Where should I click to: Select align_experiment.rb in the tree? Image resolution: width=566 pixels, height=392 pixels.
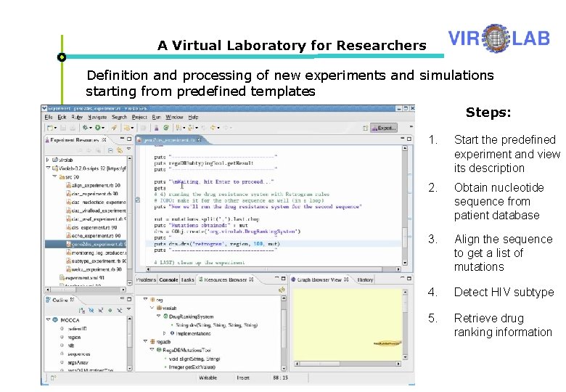(93, 185)
